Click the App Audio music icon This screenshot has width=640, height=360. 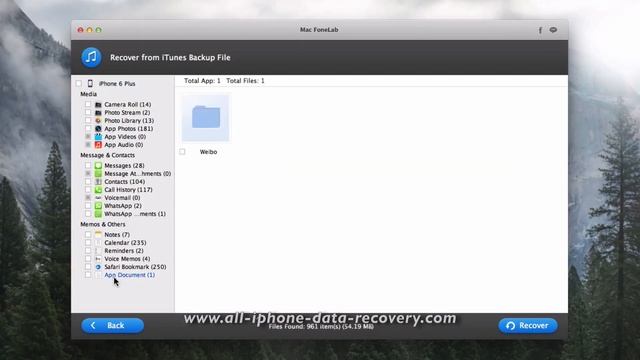(x=98, y=145)
